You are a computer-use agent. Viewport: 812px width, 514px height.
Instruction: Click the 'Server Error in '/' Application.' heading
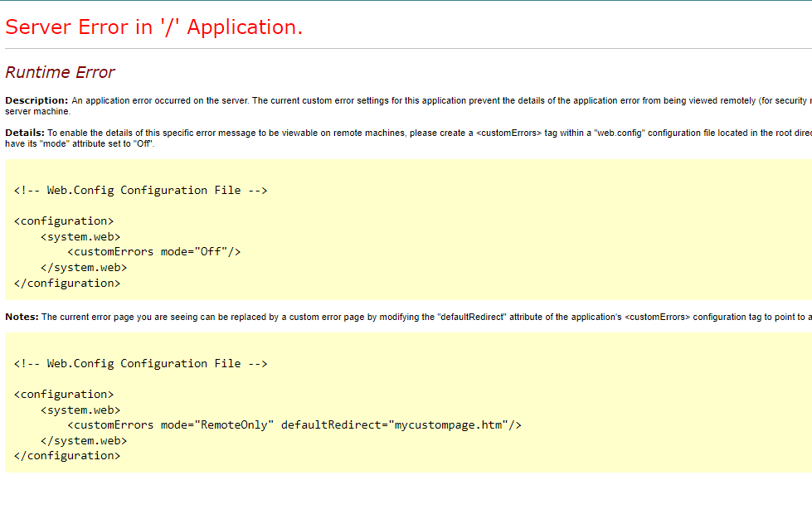pyautogui.click(x=153, y=27)
